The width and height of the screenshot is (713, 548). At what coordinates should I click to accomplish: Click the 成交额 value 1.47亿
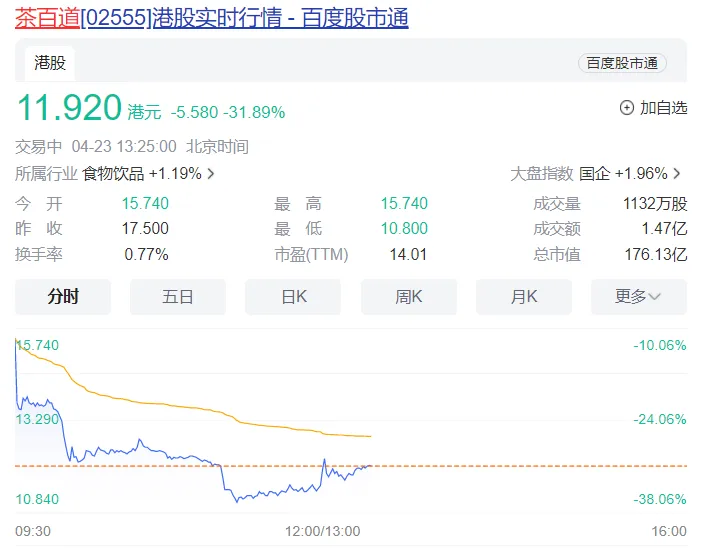(664, 228)
